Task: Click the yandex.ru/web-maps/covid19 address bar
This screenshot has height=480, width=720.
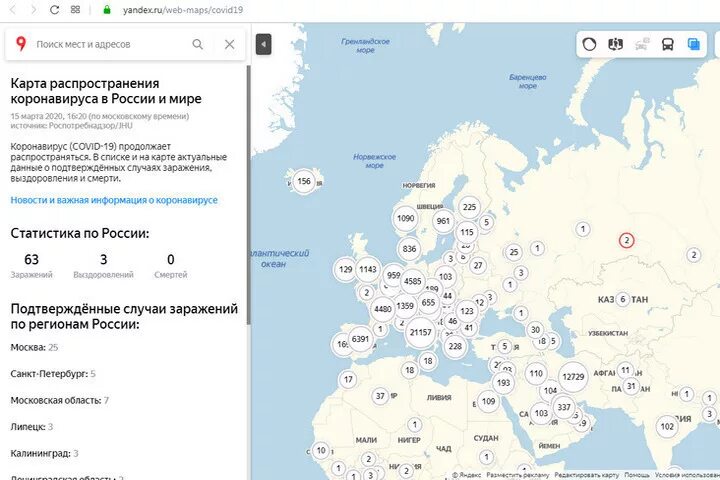Action: pos(183,10)
